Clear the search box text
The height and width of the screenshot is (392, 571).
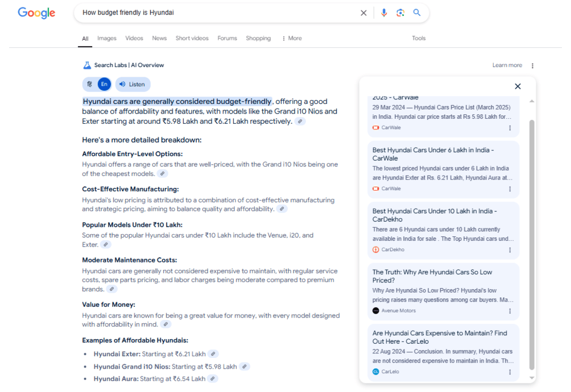click(363, 13)
